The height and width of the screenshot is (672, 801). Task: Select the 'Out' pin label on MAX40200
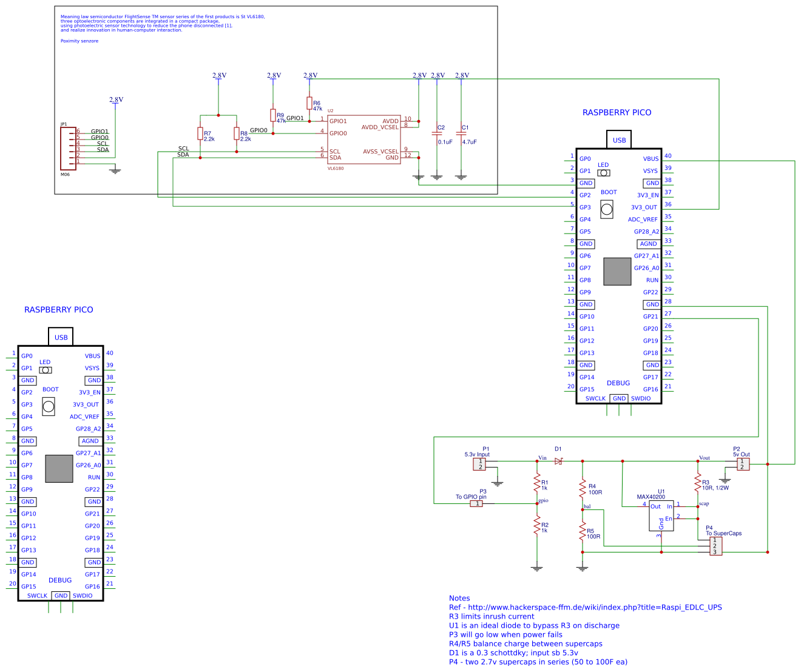(x=655, y=506)
